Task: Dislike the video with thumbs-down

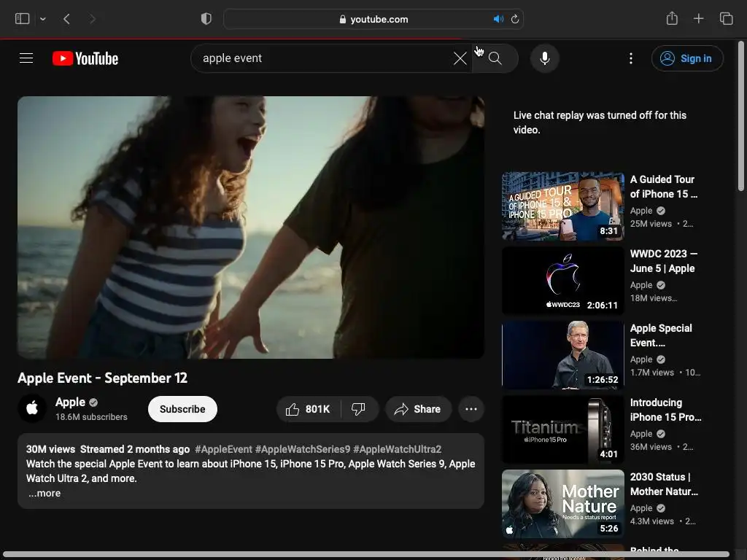Action: pos(358,409)
